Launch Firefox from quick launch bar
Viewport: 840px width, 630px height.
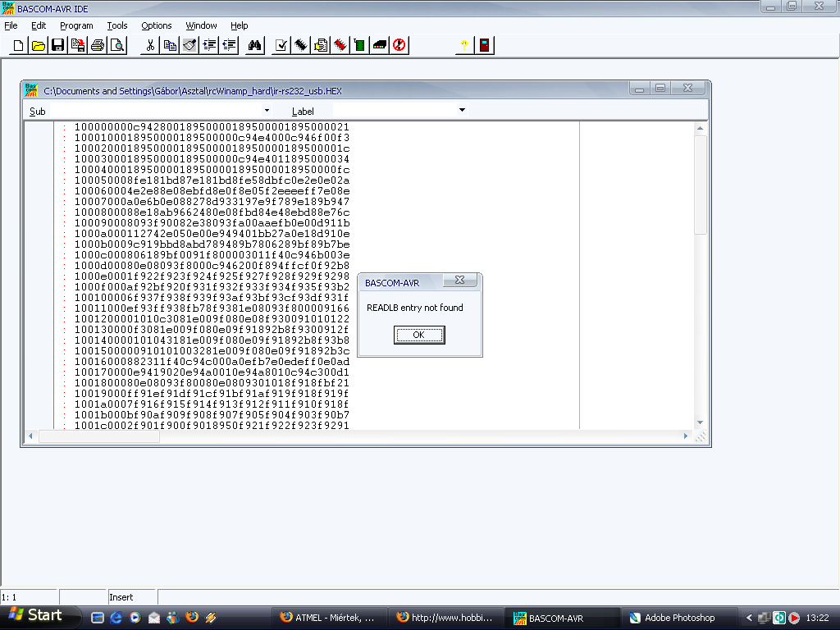coord(192,618)
